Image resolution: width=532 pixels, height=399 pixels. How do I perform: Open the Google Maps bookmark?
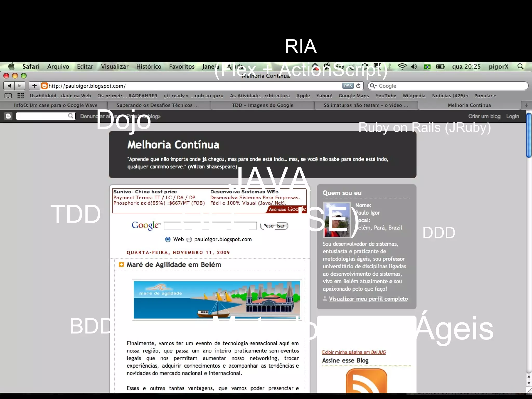(354, 96)
